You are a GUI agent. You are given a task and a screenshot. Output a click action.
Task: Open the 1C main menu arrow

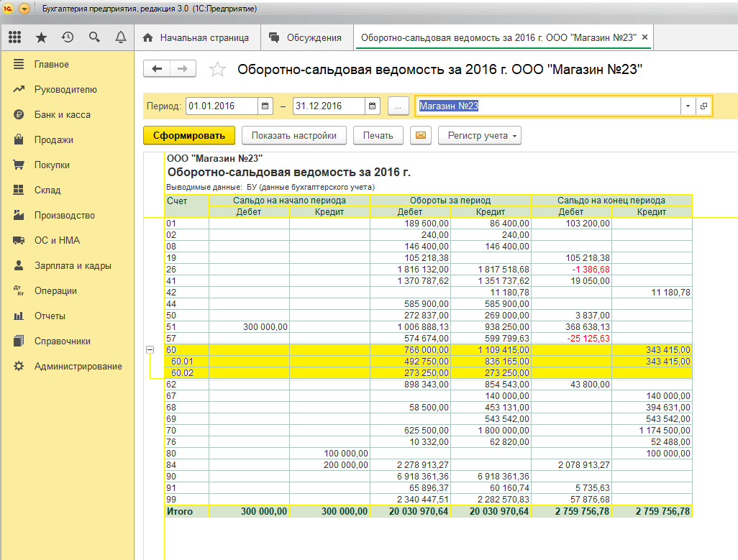pyautogui.click(x=24, y=9)
